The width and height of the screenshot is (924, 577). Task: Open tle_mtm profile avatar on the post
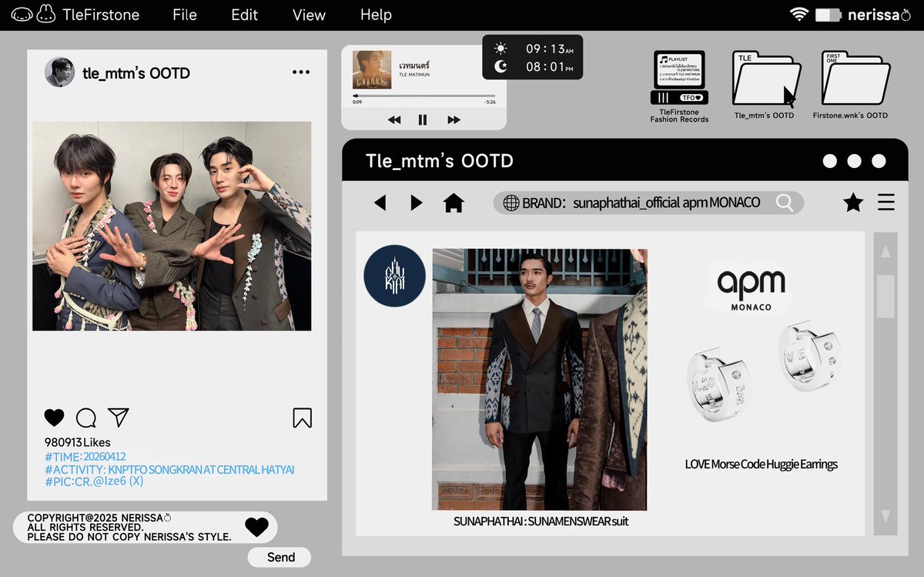[59, 72]
